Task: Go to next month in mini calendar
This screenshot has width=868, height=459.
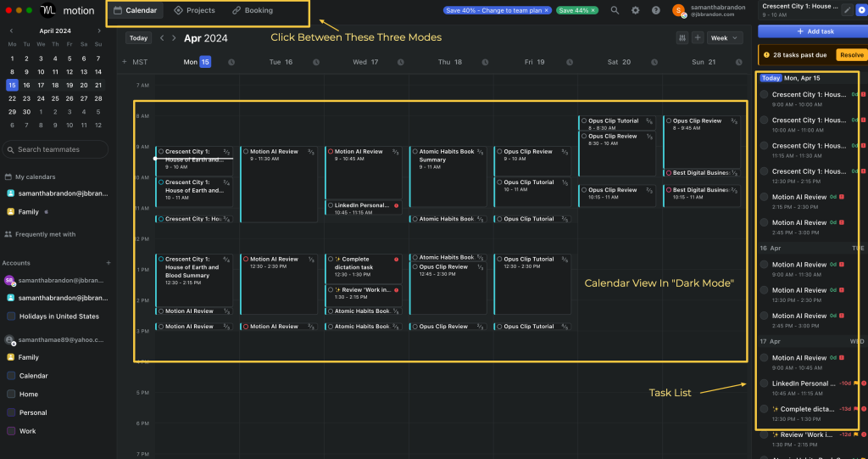Action: [x=101, y=31]
